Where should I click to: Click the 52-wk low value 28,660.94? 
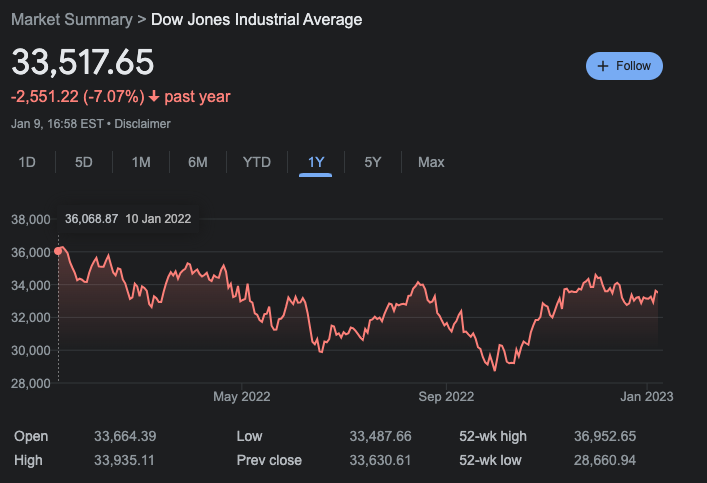tap(605, 460)
